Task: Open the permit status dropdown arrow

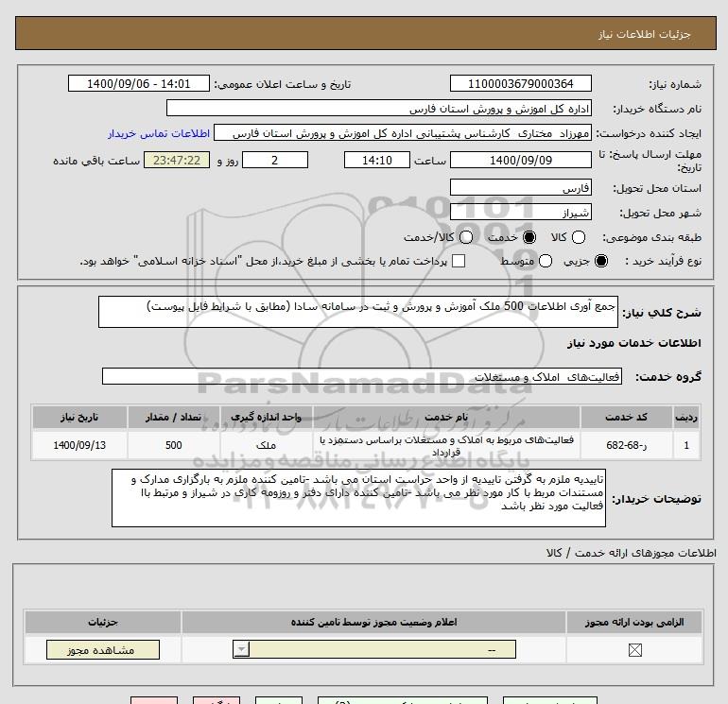Action: [x=241, y=649]
